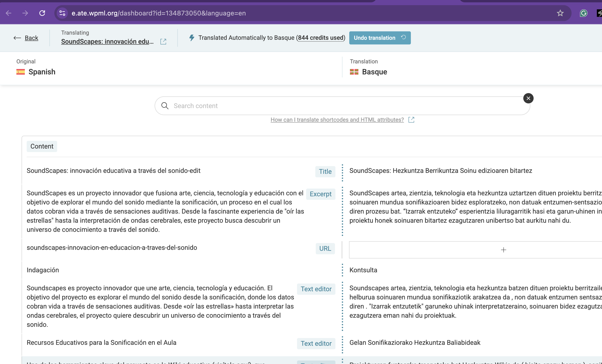Select the Content section label
Screen dimensions: 602x364
click(42, 146)
